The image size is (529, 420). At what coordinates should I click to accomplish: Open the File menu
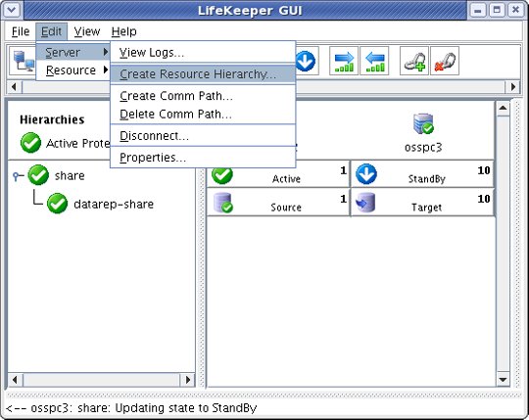21,31
